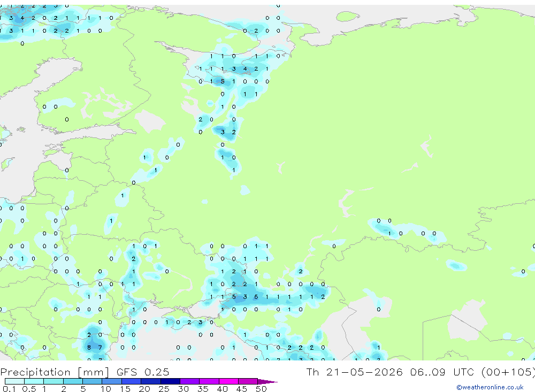Pick the 20–25 mm legend color
Viewport: 535px width, 392px height.
tap(151, 381)
